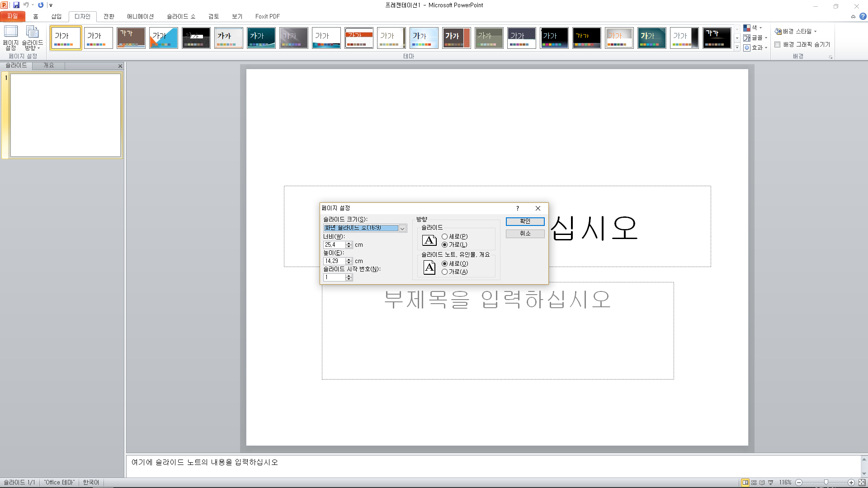Minimize the ribbon with caret icon
This screenshot has width=868, height=488.
[x=853, y=17]
